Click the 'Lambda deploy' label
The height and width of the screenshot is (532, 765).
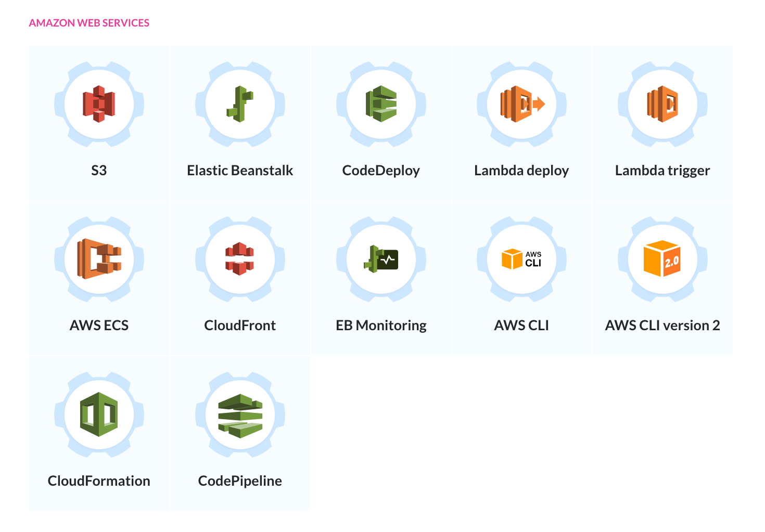(521, 171)
